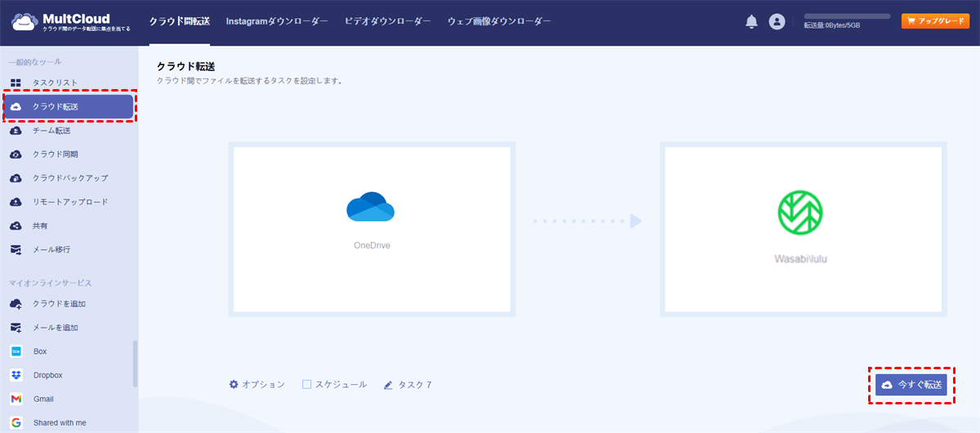
Task: Open the user account avatar menu
Action: pyautogui.click(x=777, y=22)
